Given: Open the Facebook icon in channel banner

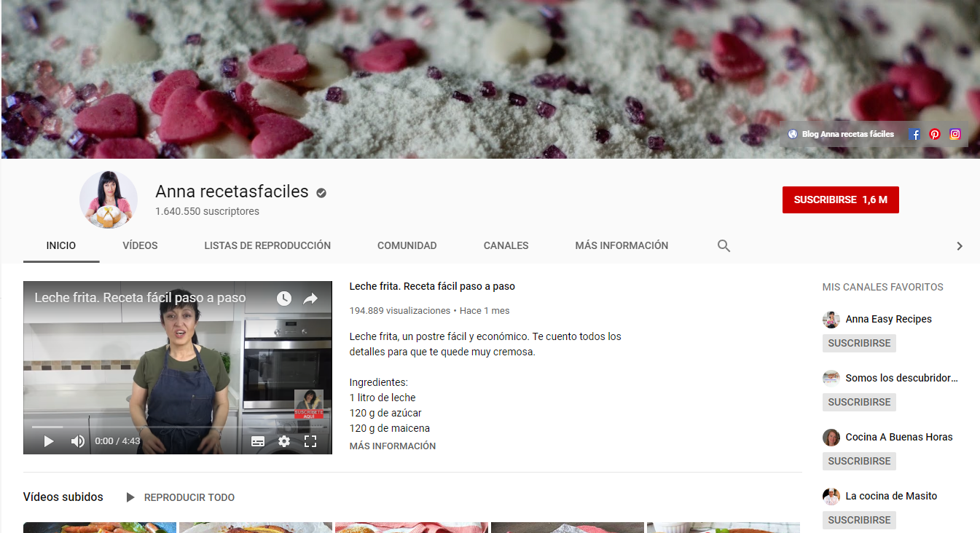Looking at the screenshot, I should pyautogui.click(x=914, y=134).
